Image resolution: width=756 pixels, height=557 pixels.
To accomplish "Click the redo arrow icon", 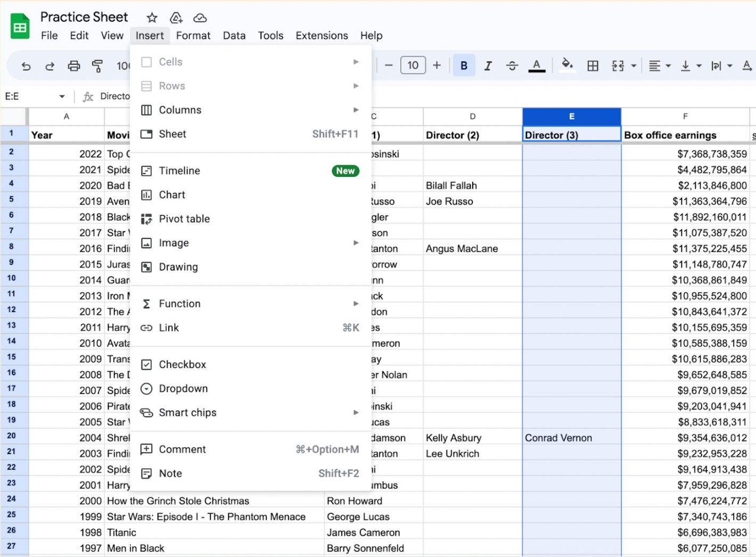I will pos(50,66).
